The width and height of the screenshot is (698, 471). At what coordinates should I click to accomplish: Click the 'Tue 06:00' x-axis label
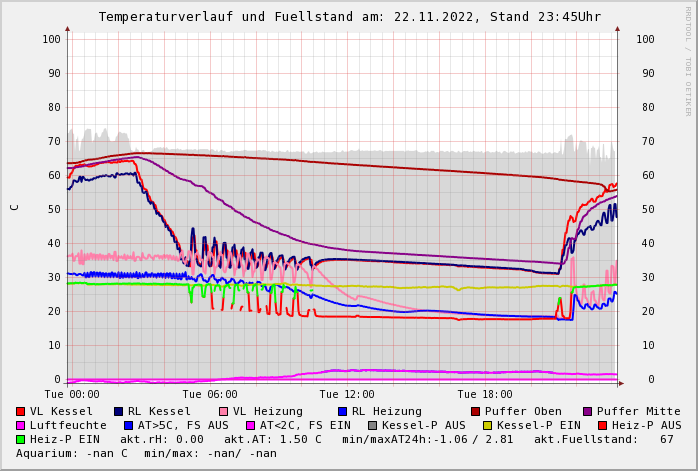click(x=210, y=395)
